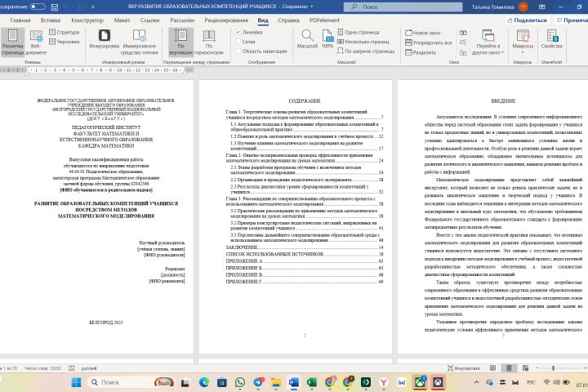Choose По ширине страницы zoom
This screenshot has width=588, height=392.
(x=366, y=51)
